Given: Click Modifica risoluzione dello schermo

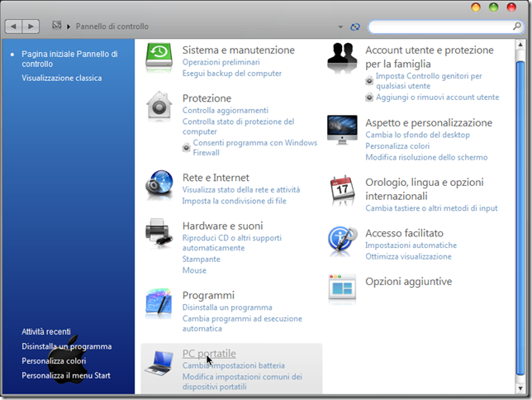Looking at the screenshot, I should (426, 157).
